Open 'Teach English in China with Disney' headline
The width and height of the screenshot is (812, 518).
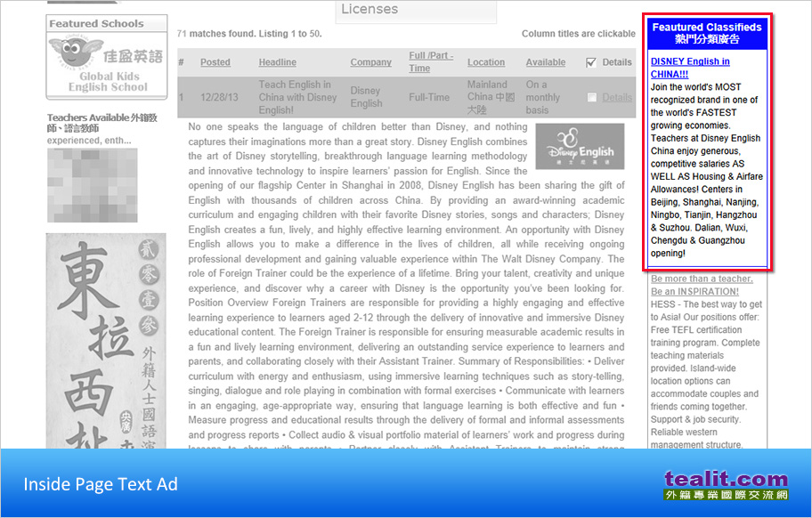tap(297, 97)
